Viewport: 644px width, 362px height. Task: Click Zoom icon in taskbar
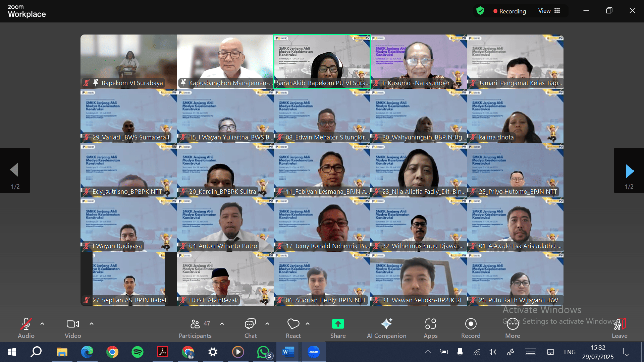314,352
